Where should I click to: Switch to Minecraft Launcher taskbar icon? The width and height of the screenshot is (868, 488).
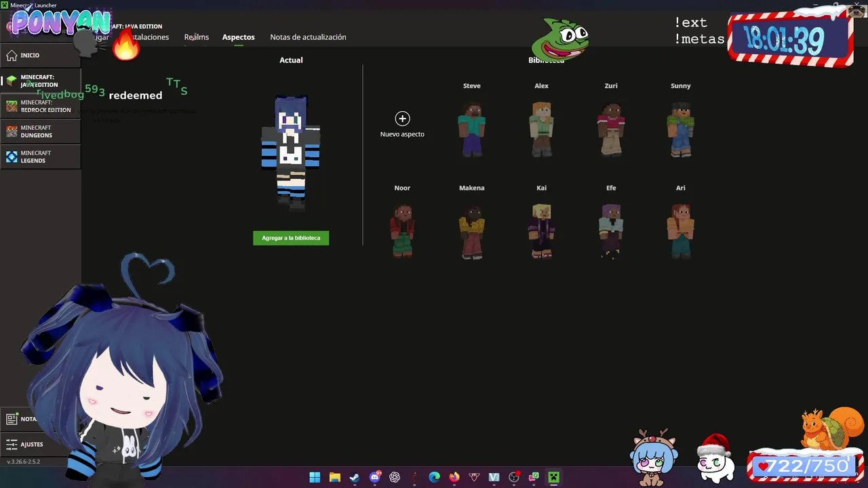553,477
